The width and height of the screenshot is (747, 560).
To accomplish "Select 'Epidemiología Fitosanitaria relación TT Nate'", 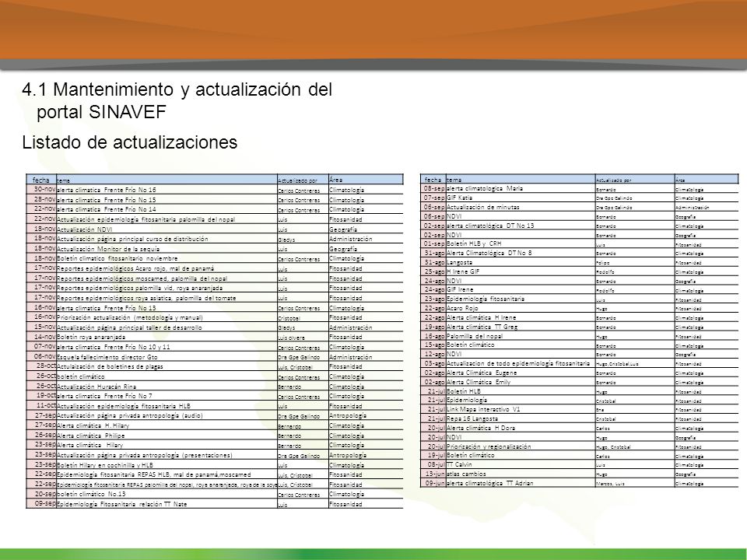I will (x=121, y=504).
